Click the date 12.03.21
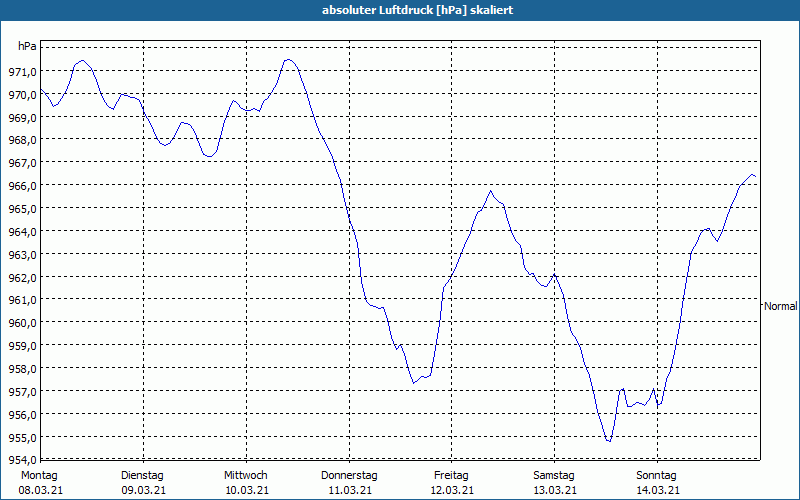The width and height of the screenshot is (800, 500). tap(452, 490)
